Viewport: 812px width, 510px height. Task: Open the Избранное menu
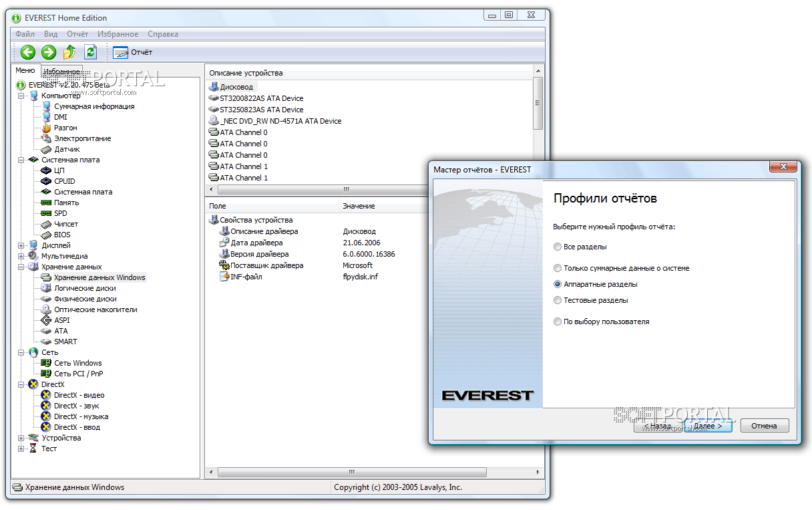pos(118,34)
